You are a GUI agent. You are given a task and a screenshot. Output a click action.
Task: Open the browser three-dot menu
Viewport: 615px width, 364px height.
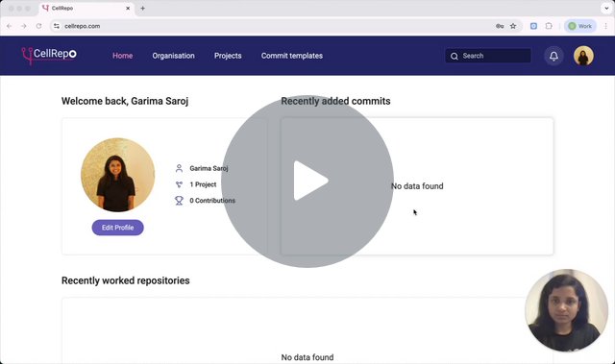tap(606, 26)
